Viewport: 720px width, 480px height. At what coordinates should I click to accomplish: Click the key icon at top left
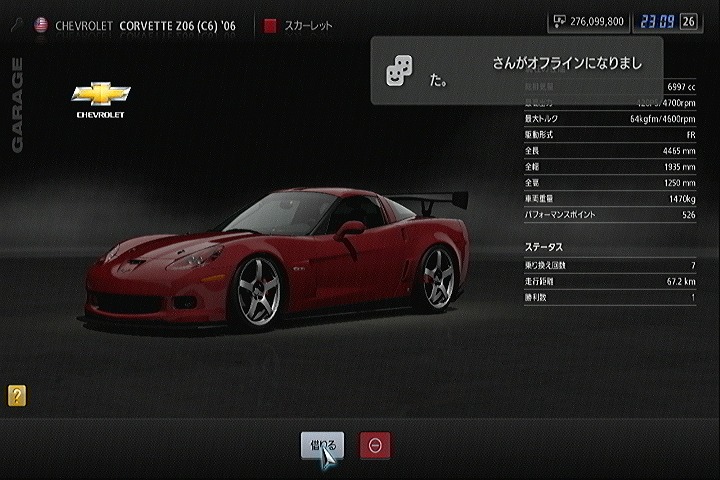[x=15, y=24]
